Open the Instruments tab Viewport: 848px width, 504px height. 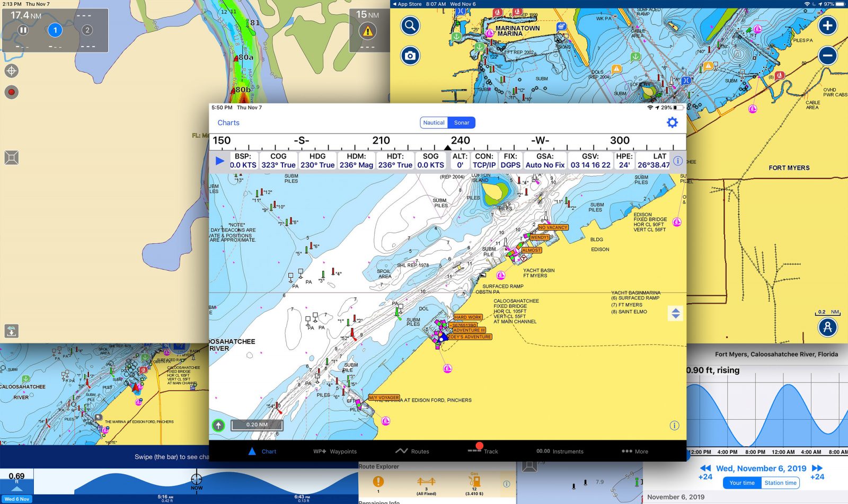coord(560,452)
